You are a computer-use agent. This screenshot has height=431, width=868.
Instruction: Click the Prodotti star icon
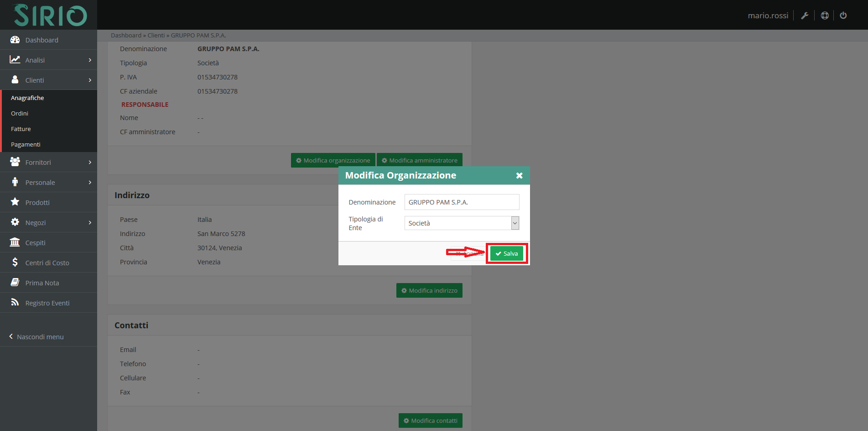click(x=15, y=202)
